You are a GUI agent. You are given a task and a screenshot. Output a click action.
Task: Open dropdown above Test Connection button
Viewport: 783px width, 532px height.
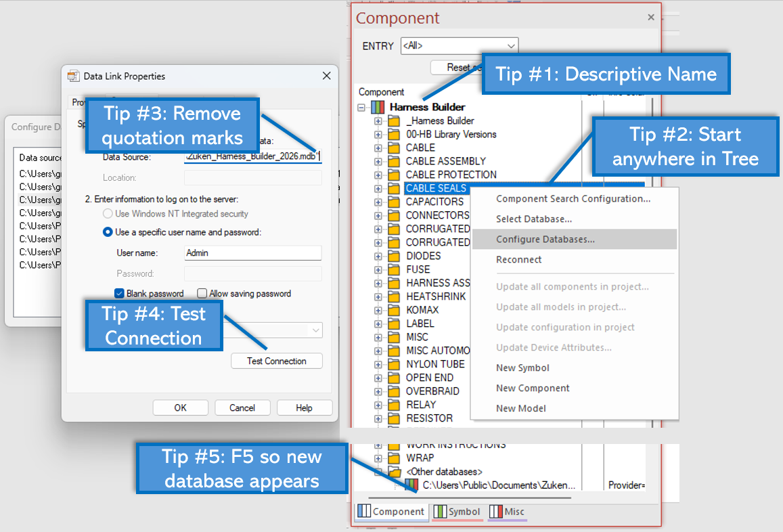click(315, 330)
